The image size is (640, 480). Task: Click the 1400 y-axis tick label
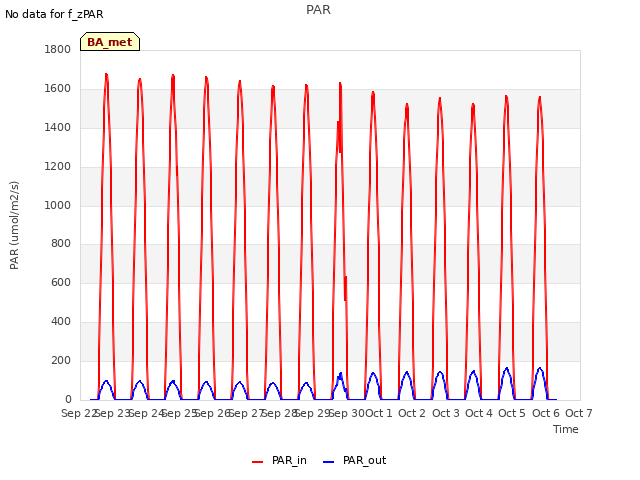point(58,127)
